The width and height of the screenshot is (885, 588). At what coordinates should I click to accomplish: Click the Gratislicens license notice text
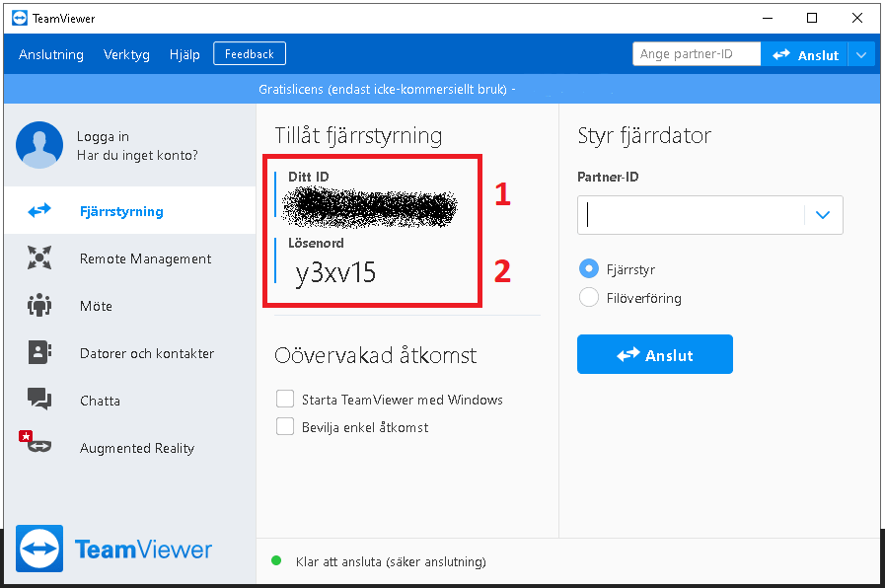coord(387,89)
